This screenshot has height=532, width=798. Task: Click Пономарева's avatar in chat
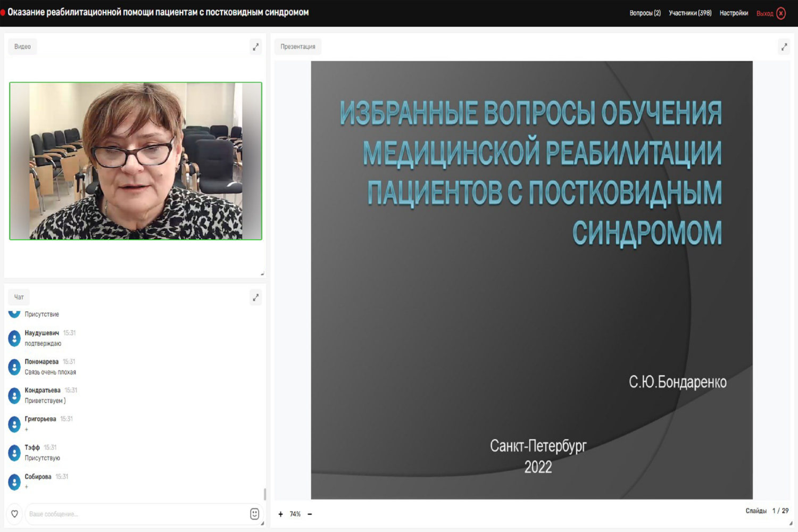click(x=14, y=367)
